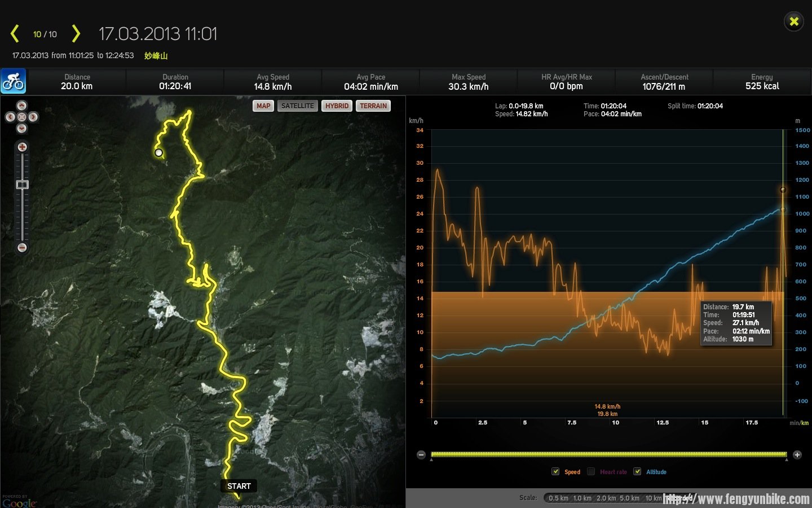This screenshot has width=812, height=508.
Task: Zoom out on the map
Action: [x=22, y=247]
